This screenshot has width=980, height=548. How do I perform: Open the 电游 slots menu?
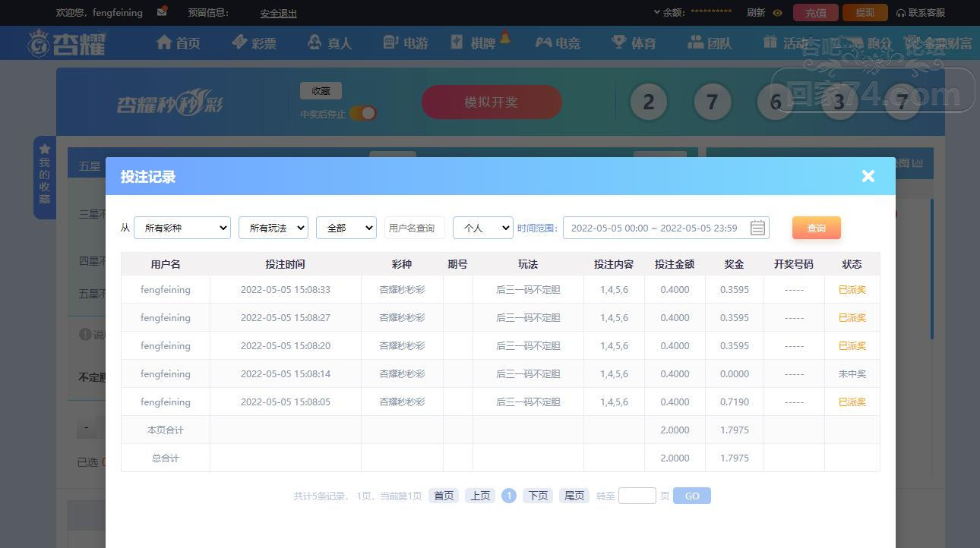pyautogui.click(x=406, y=43)
